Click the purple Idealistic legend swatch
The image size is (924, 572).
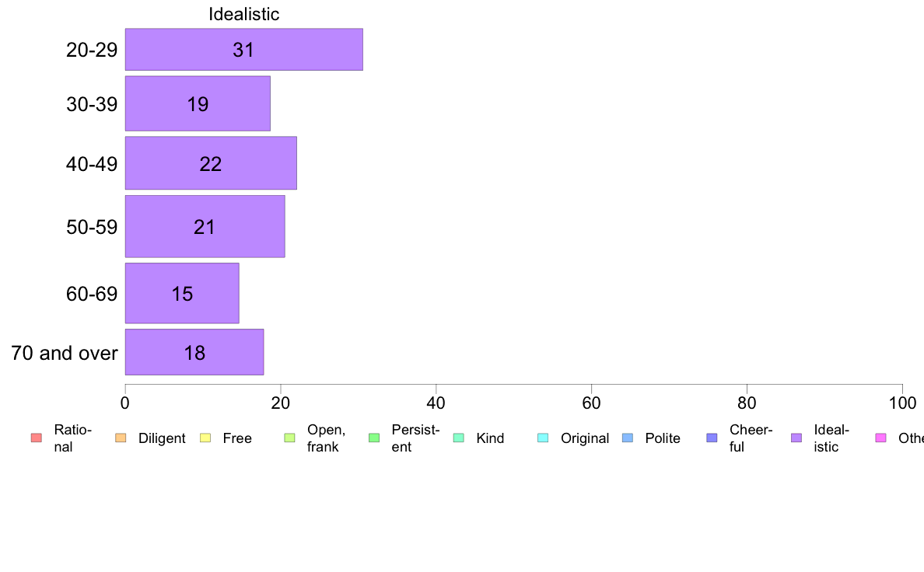pos(796,438)
